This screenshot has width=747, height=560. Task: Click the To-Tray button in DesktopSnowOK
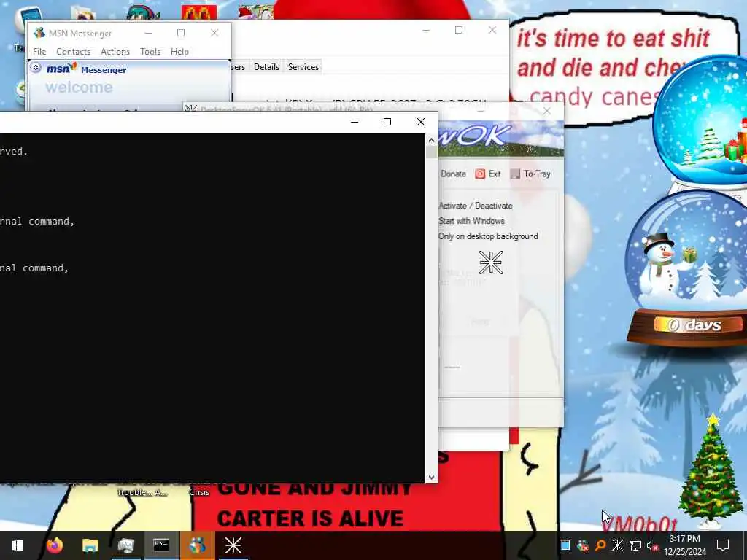click(531, 174)
